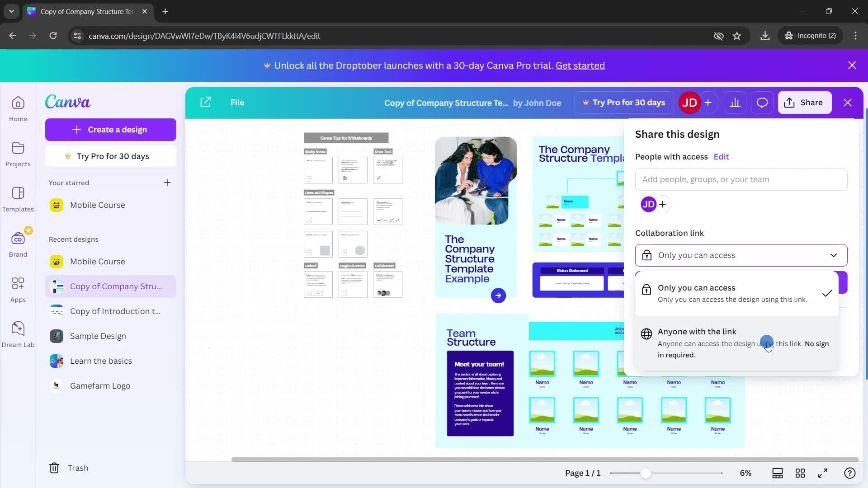868x488 pixels.
Task: Focus the Add people, groups, or team field
Action: click(x=741, y=179)
